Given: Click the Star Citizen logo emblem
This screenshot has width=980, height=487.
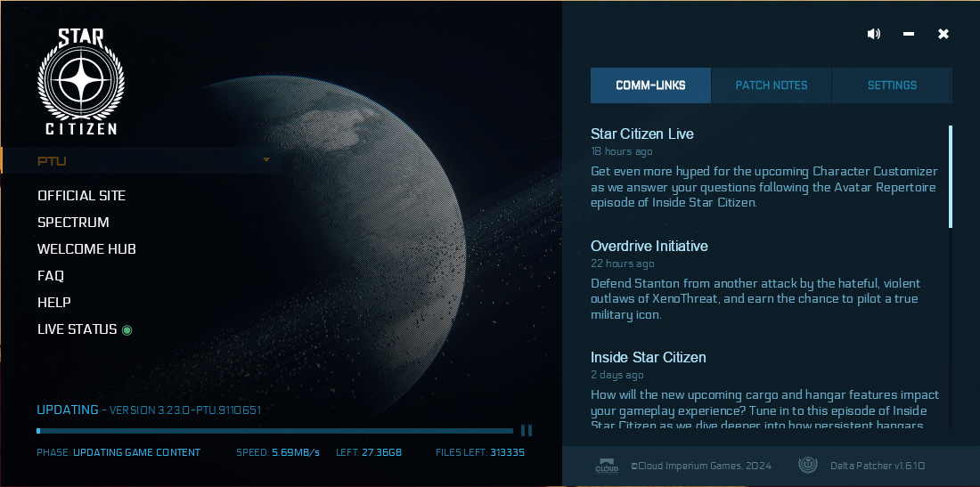Looking at the screenshot, I should coord(81,81).
